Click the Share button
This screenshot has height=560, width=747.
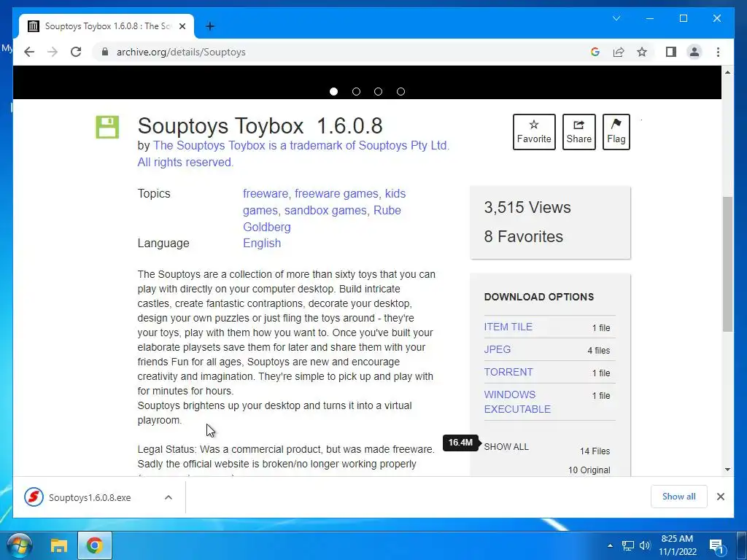(578, 132)
